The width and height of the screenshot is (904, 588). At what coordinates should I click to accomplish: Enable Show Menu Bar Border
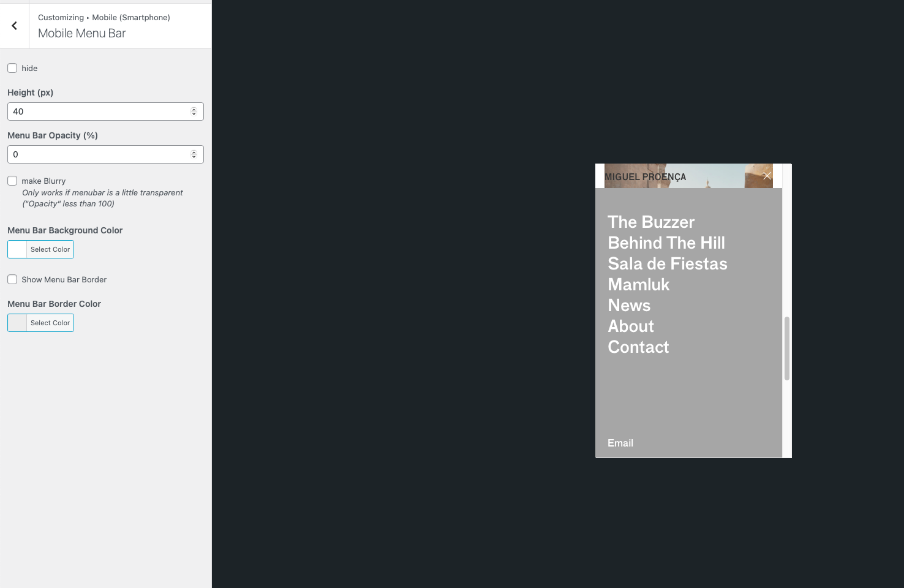12,279
